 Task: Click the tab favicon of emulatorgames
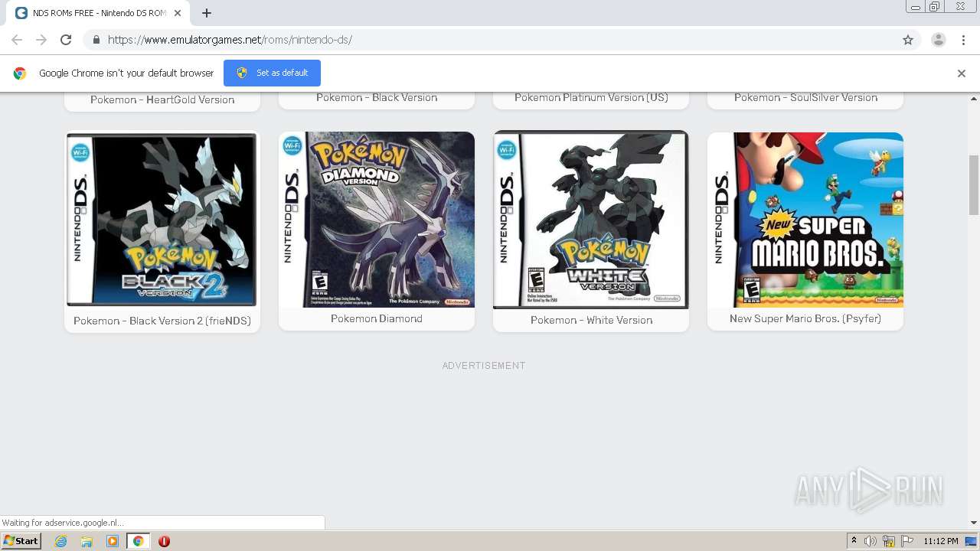click(21, 13)
